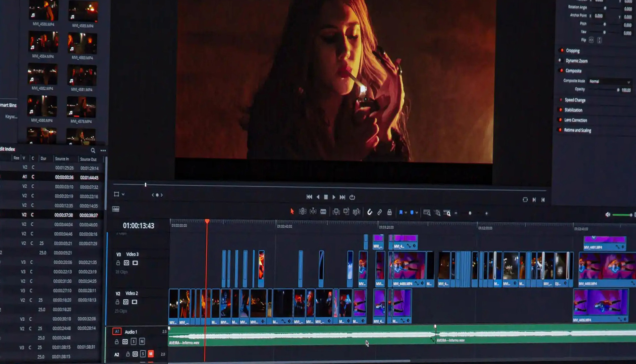The image size is (636, 364).
Task: Jump to the first frame button
Action: click(309, 197)
